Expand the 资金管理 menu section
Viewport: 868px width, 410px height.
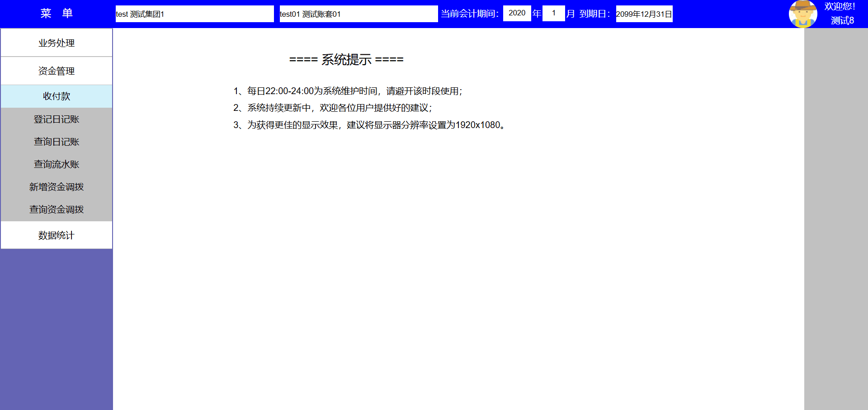pyautogui.click(x=57, y=71)
